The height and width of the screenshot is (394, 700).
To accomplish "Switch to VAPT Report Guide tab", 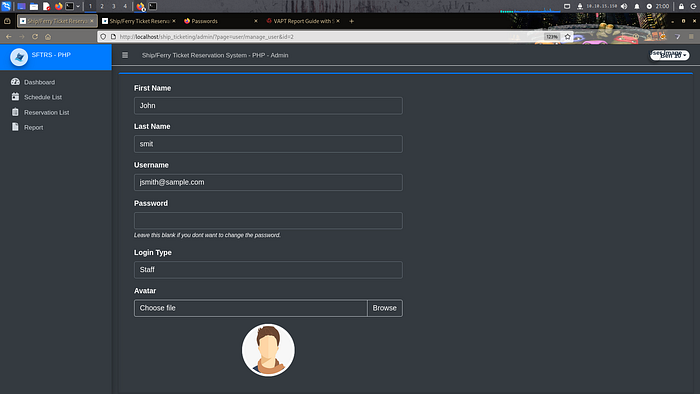I will [x=303, y=21].
